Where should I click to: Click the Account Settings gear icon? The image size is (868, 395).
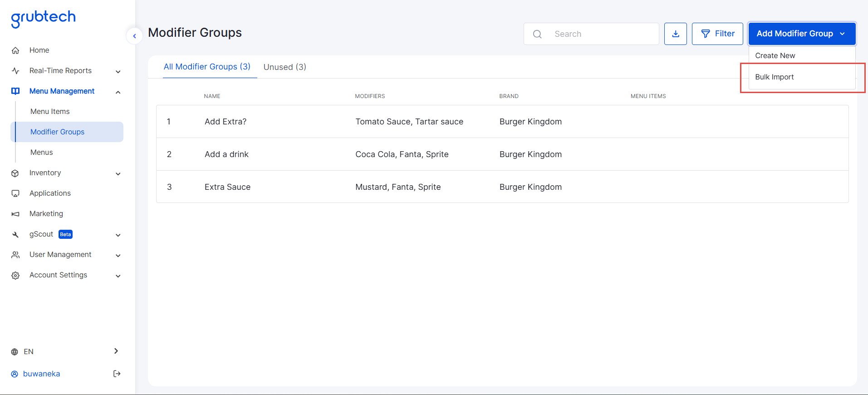(15, 276)
